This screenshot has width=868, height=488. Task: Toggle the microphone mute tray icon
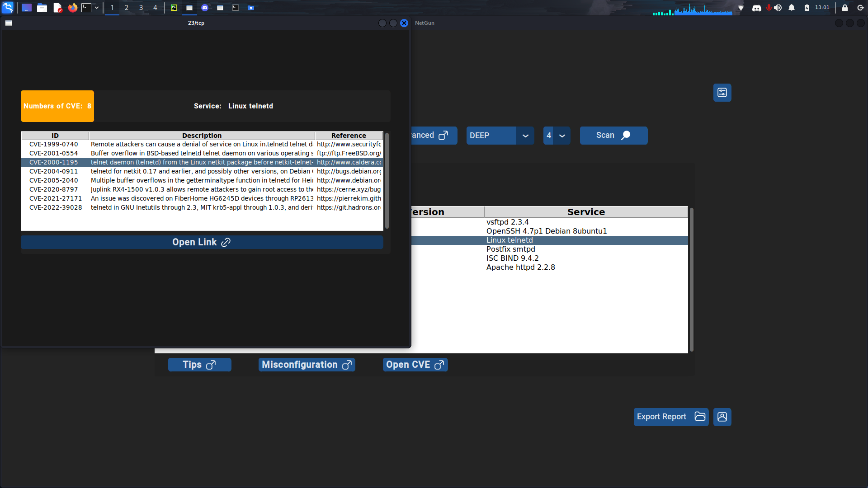pos(769,8)
